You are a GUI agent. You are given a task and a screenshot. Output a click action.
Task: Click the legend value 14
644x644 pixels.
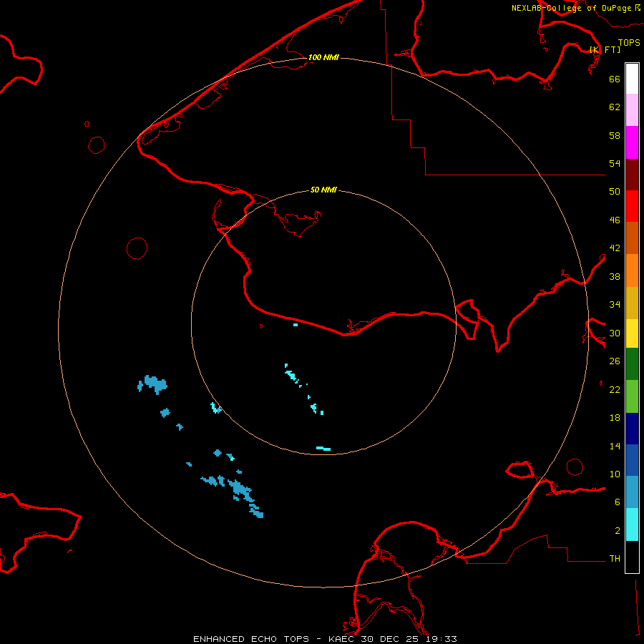tap(615, 446)
